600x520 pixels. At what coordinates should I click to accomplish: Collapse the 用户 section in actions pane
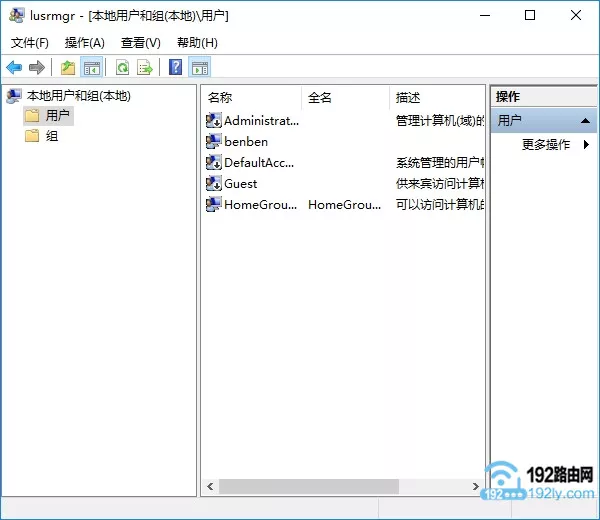[585, 121]
